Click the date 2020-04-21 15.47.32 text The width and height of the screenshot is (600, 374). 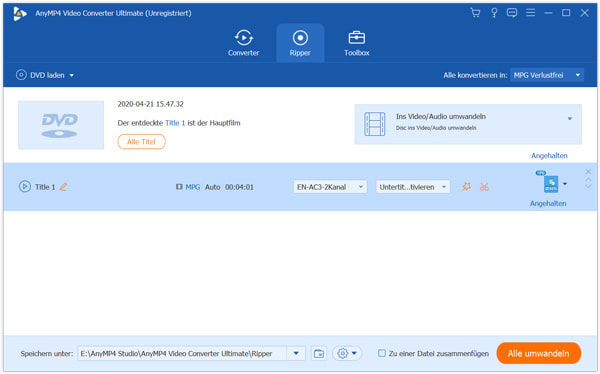150,104
